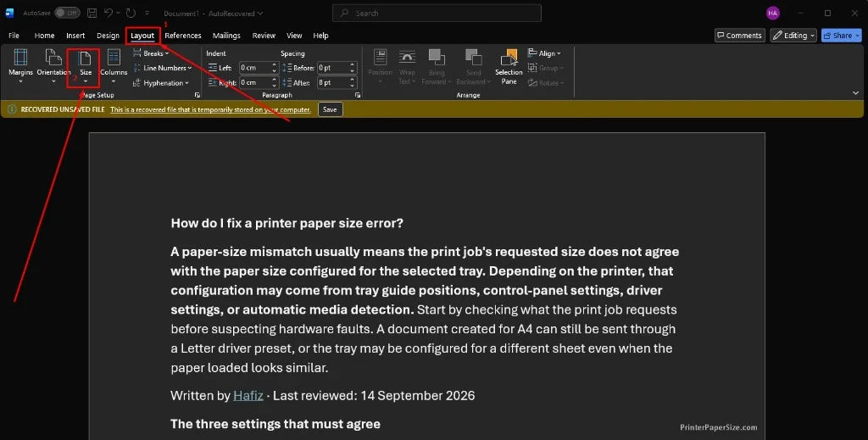This screenshot has width=868, height=440.
Task: Open the HA account avatar
Action: (773, 13)
